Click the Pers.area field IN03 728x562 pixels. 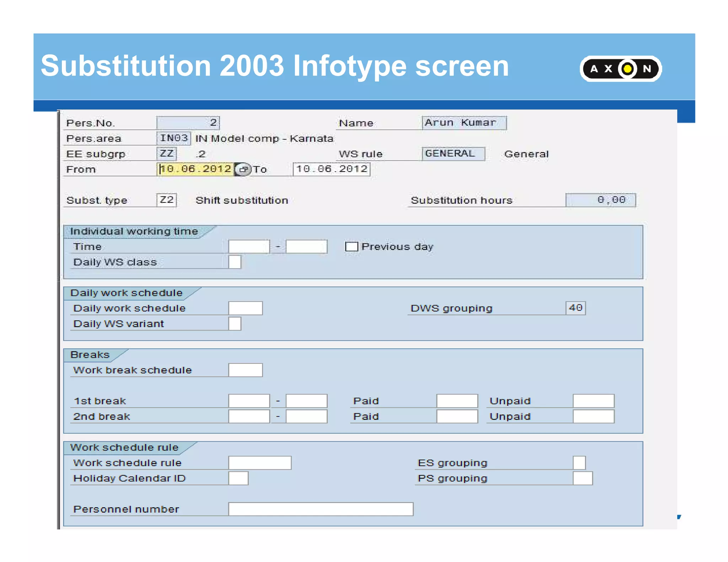click(173, 138)
